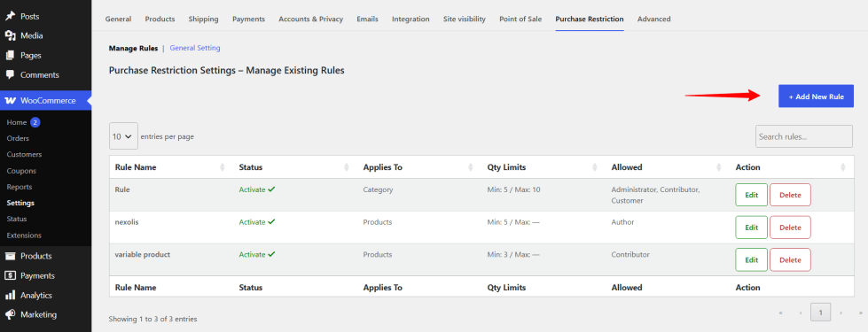Go to last page pagination arrow
The image size is (868, 332).
click(860, 313)
